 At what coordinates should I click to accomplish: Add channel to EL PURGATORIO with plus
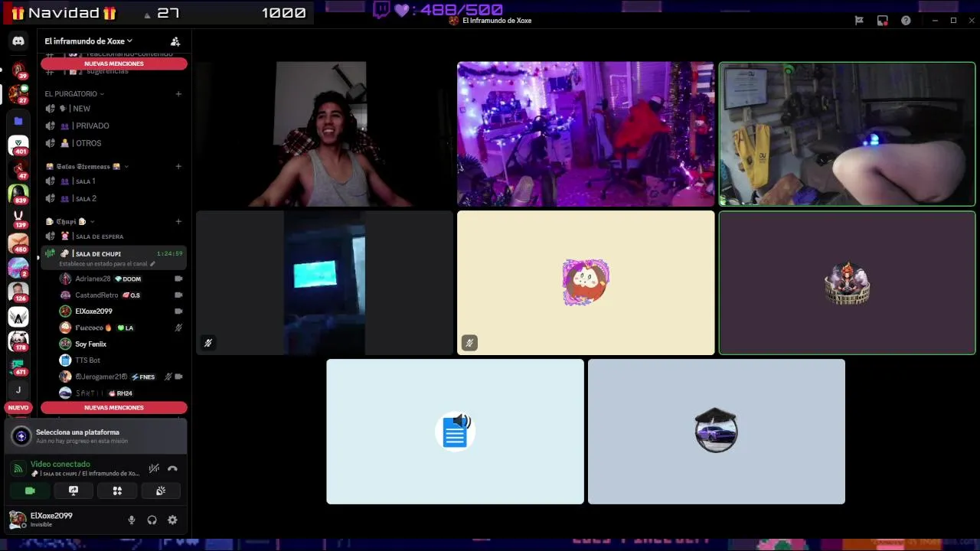[x=178, y=93]
